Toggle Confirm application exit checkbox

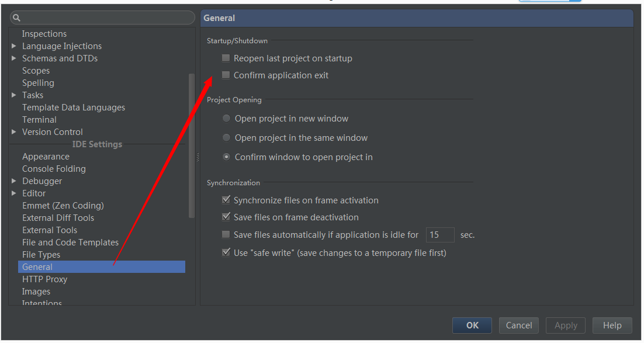point(226,75)
